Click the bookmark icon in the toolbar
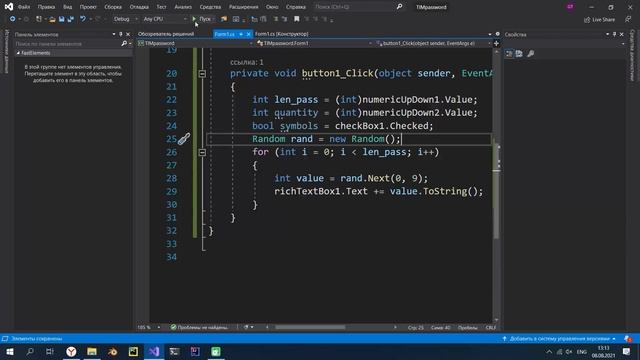Viewport: 640px width, 360px height. tap(297, 19)
